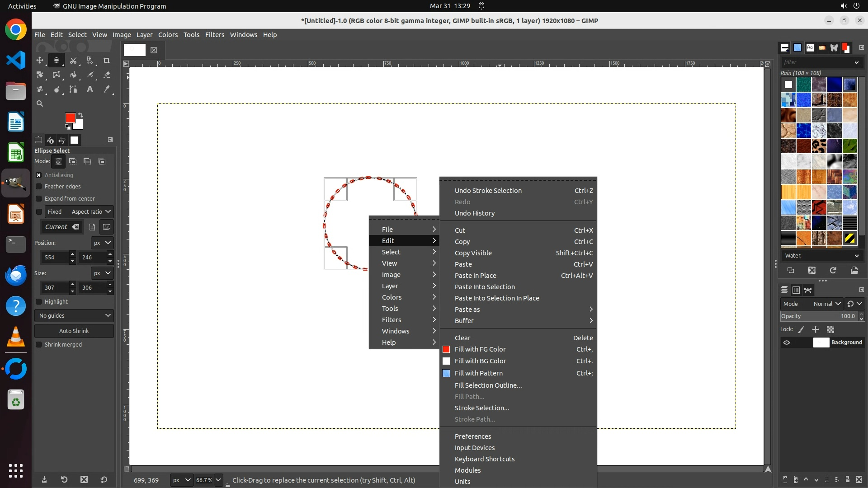The image size is (868, 488).
Task: Enable Expand from center option
Action: point(39,199)
